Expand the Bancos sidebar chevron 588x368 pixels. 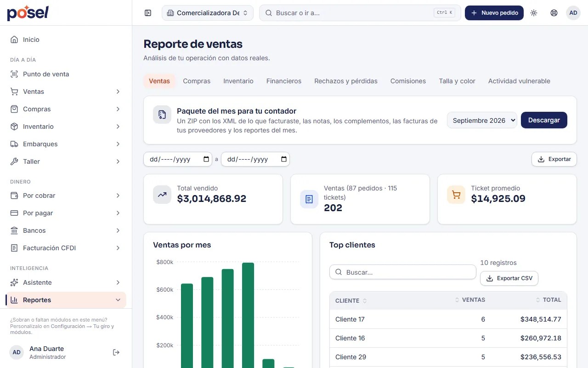118,230
